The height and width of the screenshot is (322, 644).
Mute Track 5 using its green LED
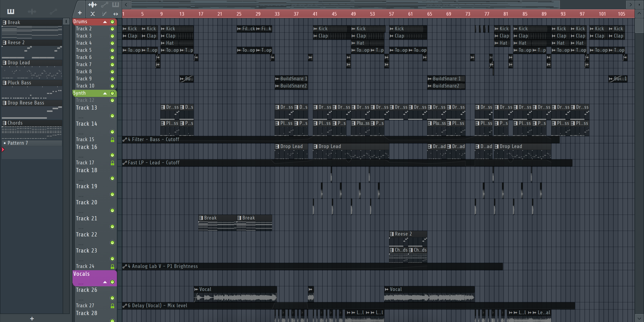tap(112, 50)
